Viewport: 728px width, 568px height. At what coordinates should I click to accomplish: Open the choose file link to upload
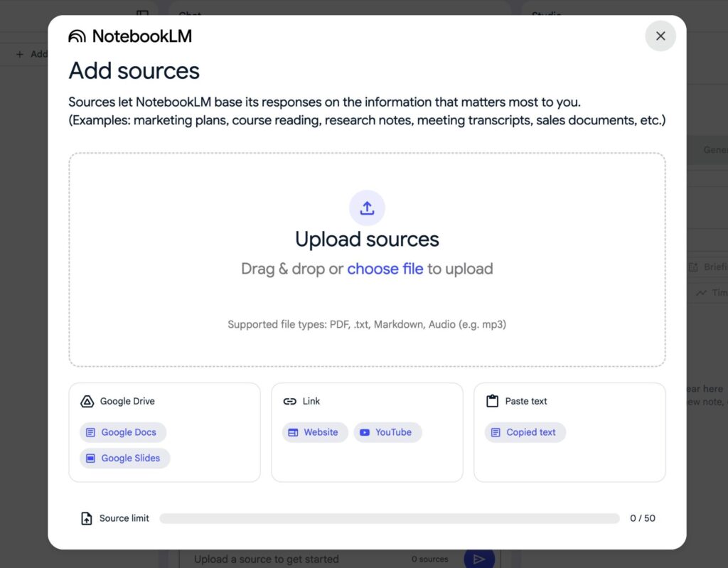tap(385, 269)
